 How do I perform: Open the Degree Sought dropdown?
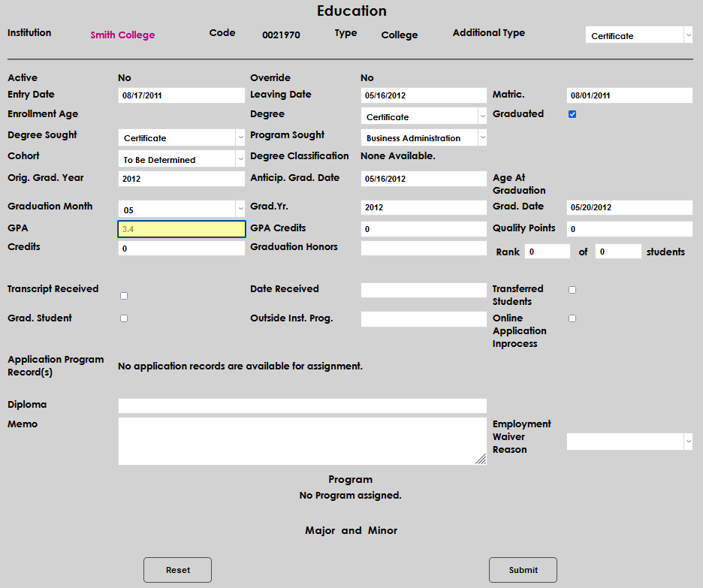181,137
